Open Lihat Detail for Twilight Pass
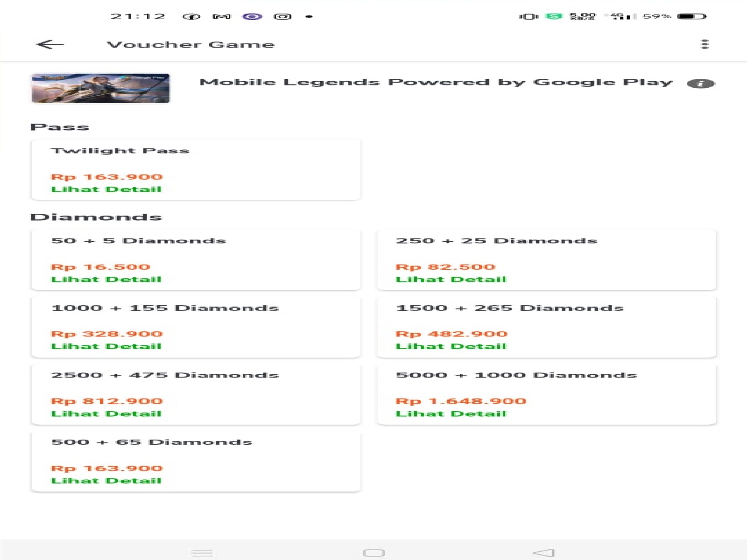This screenshot has width=747, height=560. pyautogui.click(x=106, y=189)
